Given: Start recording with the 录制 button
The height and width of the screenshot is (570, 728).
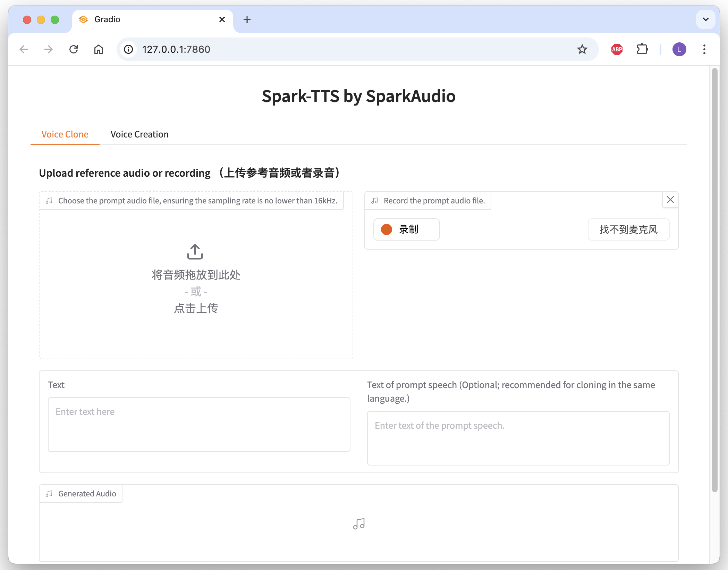Looking at the screenshot, I should coord(407,229).
